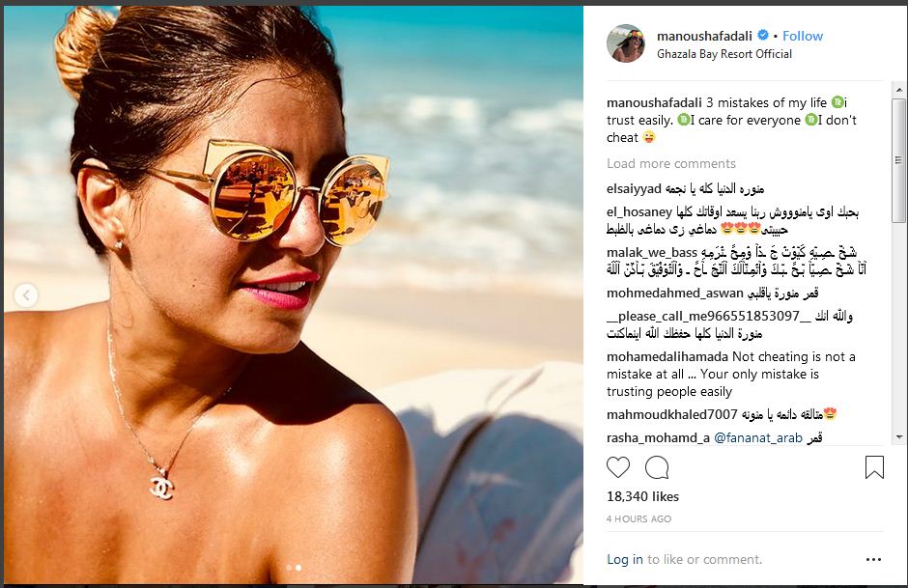Click the comments scrollbar thumb
The height and width of the screenshot is (588, 908).
pyautogui.click(x=898, y=159)
